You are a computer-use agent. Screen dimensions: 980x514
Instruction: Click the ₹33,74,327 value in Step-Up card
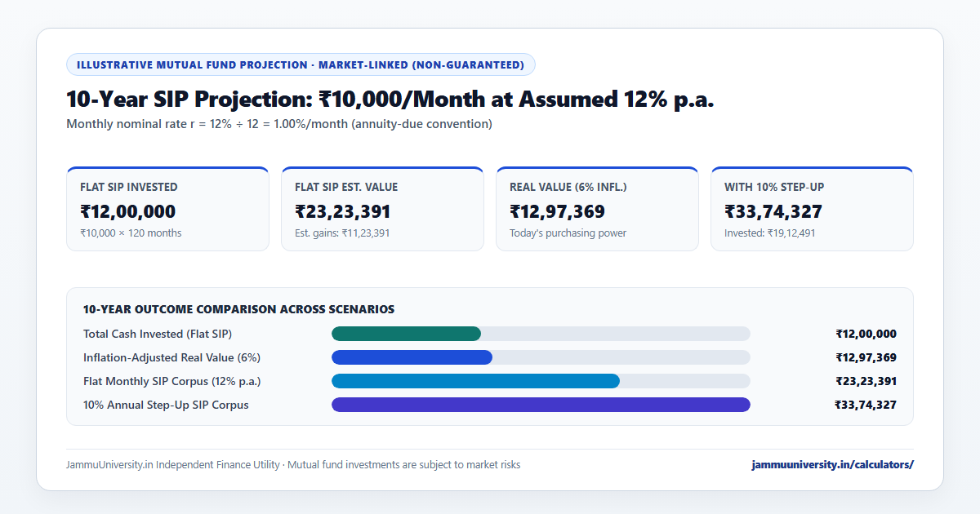(773, 212)
